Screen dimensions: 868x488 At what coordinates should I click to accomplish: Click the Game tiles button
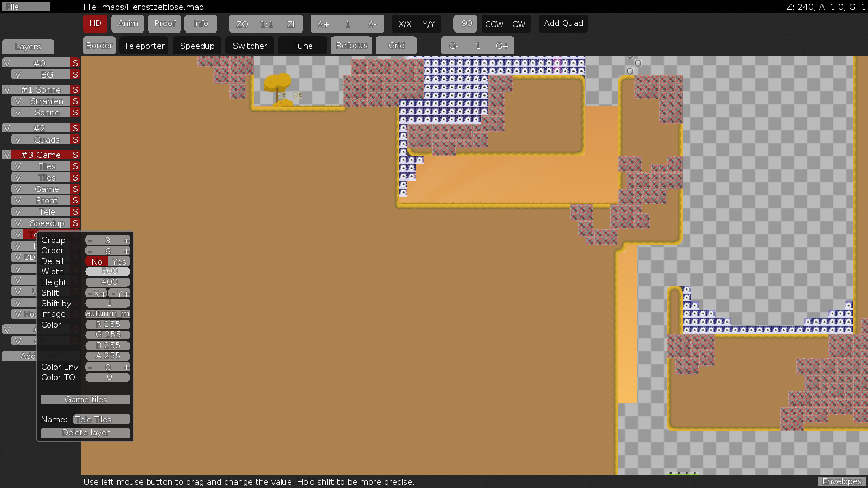pyautogui.click(x=86, y=400)
